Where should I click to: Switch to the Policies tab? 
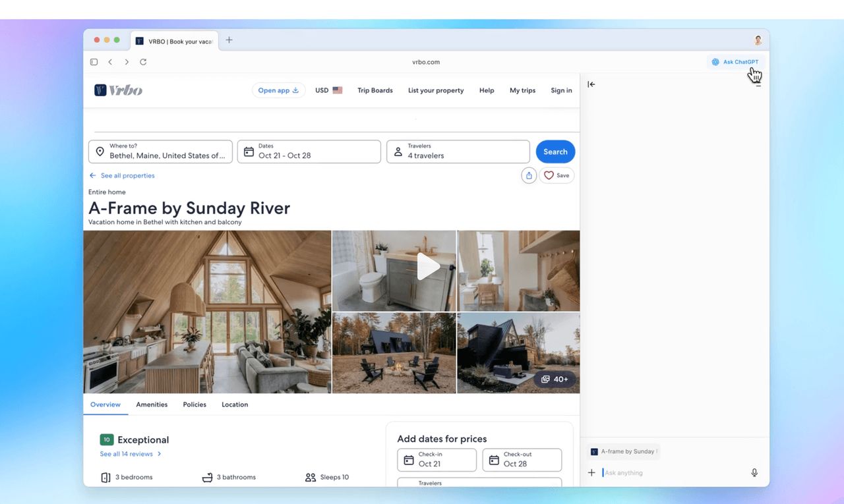click(x=195, y=405)
